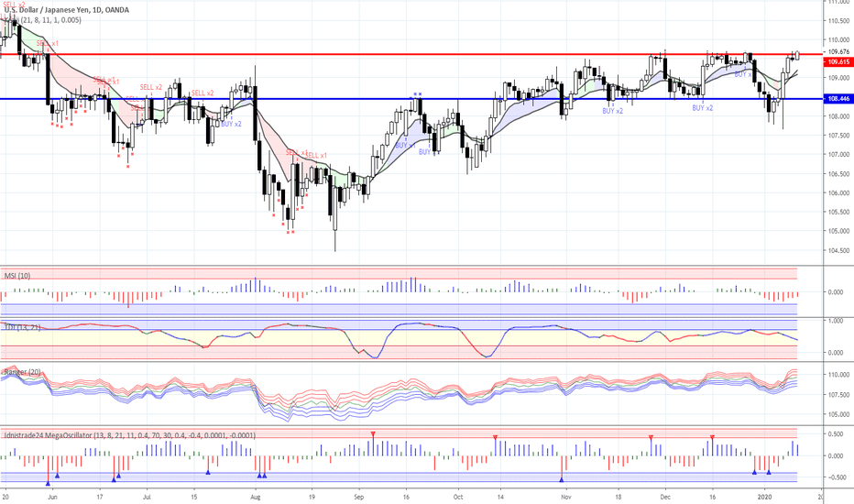Click the BUY x2 signal below mid-December candles
Image resolution: width=854 pixels, height=504 pixels.
703,108
